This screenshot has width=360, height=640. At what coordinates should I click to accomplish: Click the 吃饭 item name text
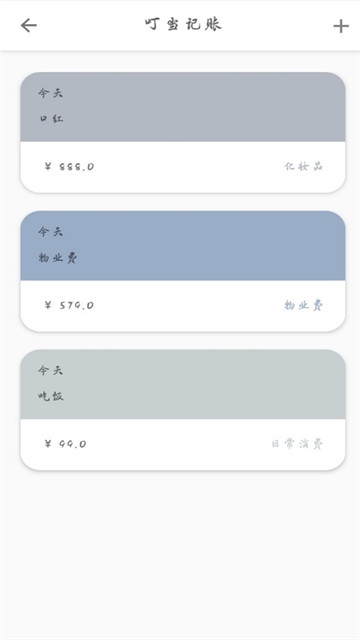(51, 396)
